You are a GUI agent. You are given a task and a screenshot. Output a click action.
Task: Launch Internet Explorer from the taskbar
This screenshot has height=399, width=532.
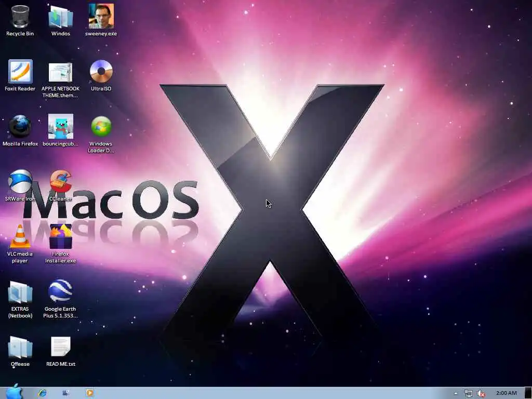point(43,393)
